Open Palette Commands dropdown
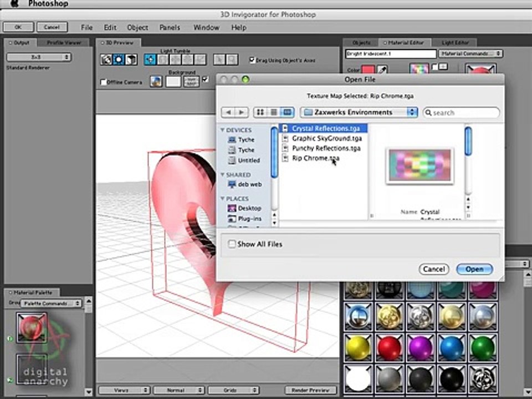The width and height of the screenshot is (532, 399). point(51,303)
